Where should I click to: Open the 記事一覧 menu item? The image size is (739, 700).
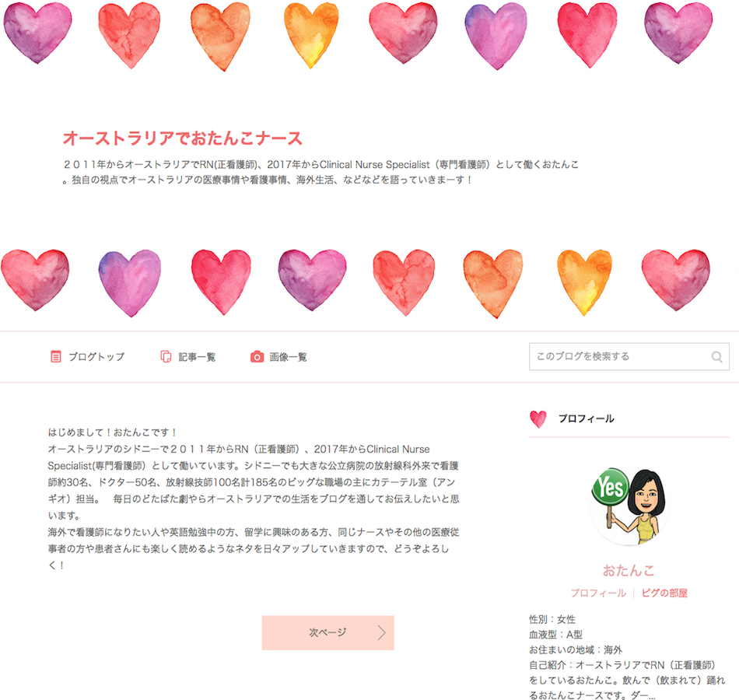tap(188, 357)
